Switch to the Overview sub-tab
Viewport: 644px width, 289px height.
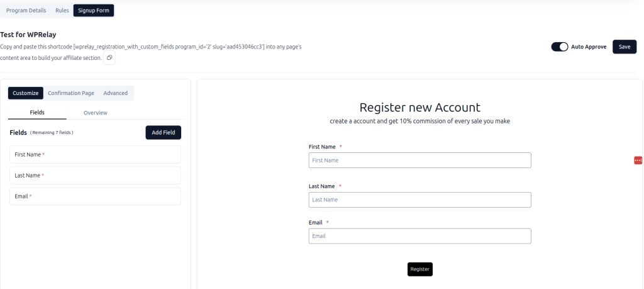[x=96, y=113]
